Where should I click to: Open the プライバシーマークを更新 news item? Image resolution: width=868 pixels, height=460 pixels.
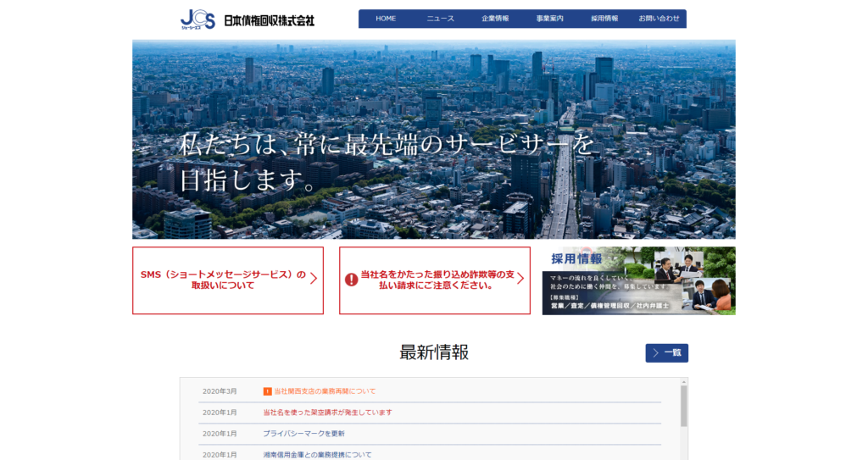pos(303,434)
